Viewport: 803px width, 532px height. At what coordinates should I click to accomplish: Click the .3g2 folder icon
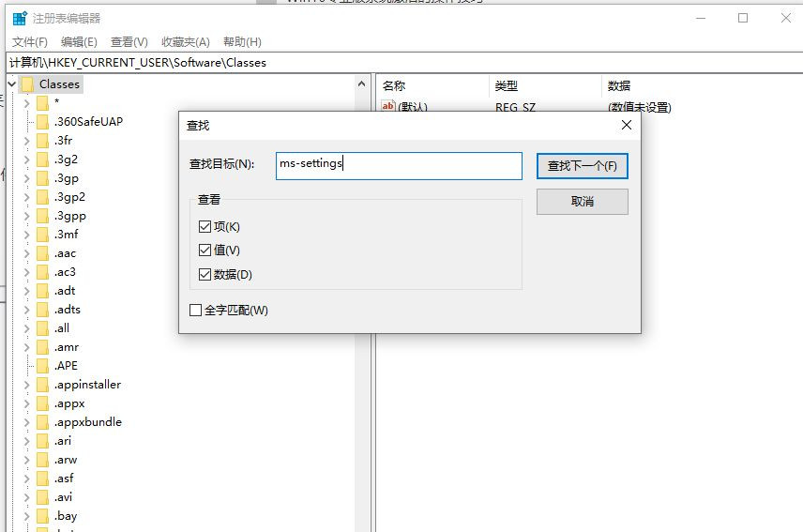coord(43,160)
